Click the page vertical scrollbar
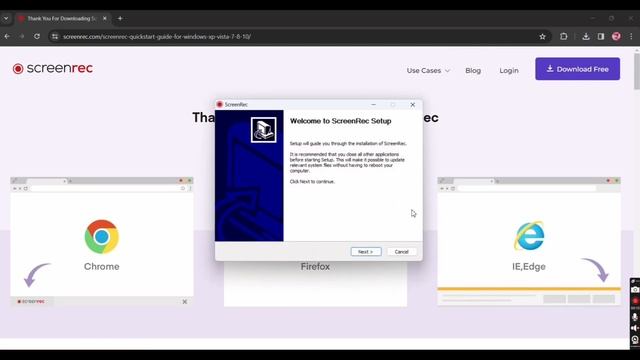This screenshot has width=640, height=360. point(637,71)
